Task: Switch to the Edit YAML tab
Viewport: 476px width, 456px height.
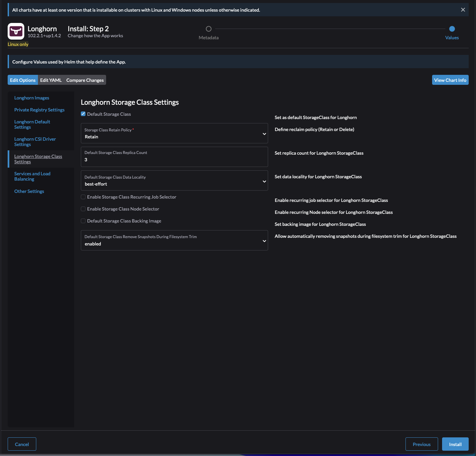Action: pyautogui.click(x=51, y=80)
